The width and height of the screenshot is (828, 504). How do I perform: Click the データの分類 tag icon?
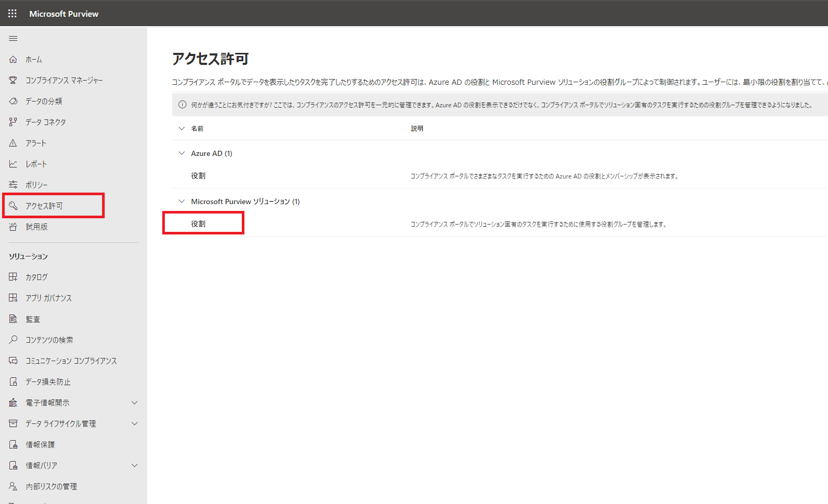[13, 102]
